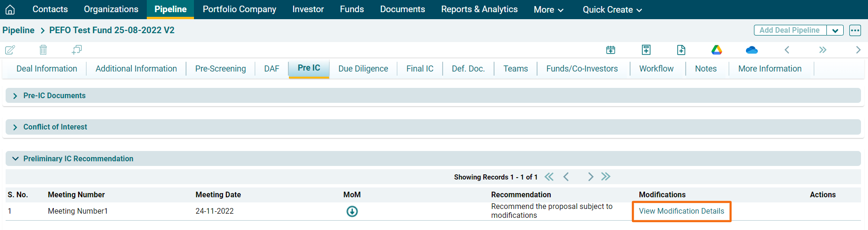
Task: Open OneDrive cloud icon
Action: (x=752, y=50)
